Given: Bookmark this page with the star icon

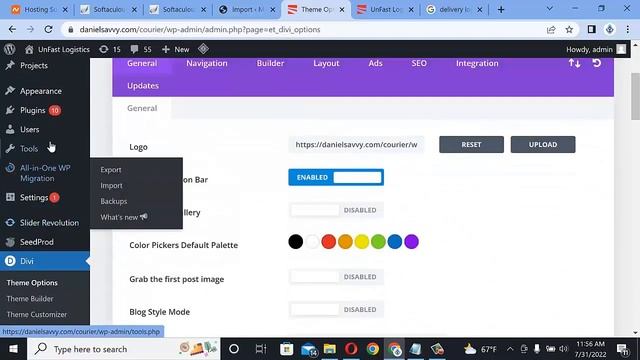Looking at the screenshot, I should 569,29.
